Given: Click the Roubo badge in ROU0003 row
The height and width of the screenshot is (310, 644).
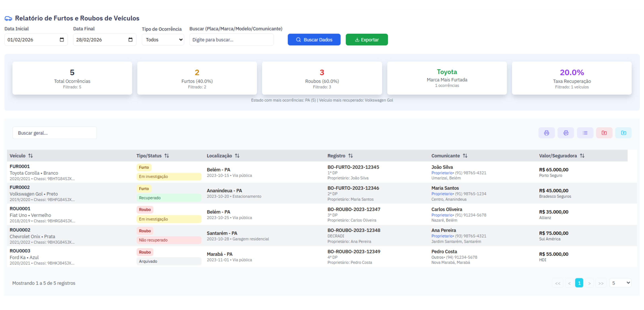Looking at the screenshot, I should point(145,252).
